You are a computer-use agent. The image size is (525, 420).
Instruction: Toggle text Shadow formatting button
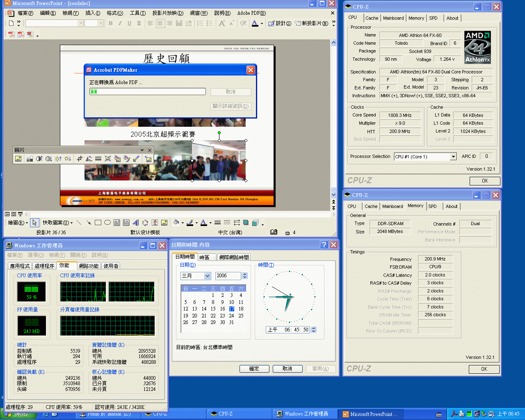click(139, 23)
